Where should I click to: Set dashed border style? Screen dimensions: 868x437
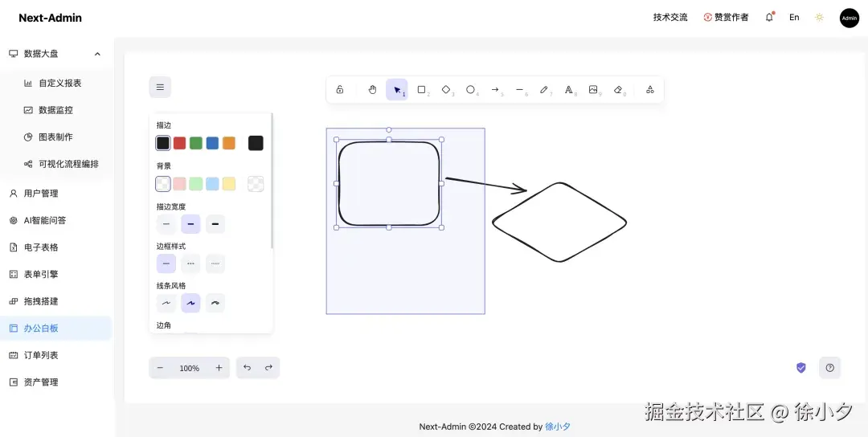click(x=190, y=263)
